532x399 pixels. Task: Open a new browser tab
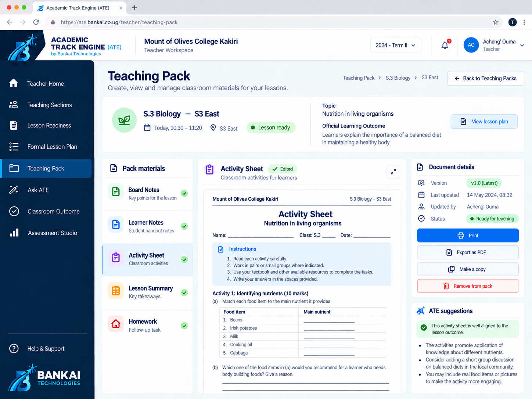(134, 8)
